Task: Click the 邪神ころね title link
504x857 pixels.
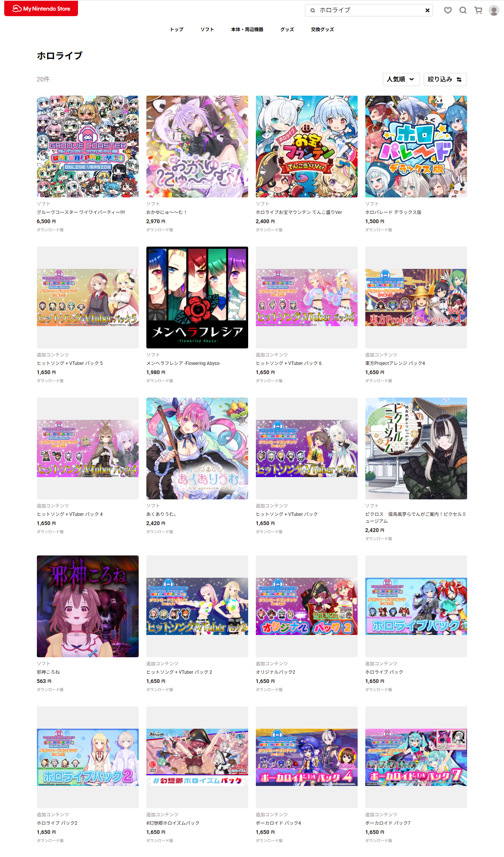Action: [x=48, y=672]
